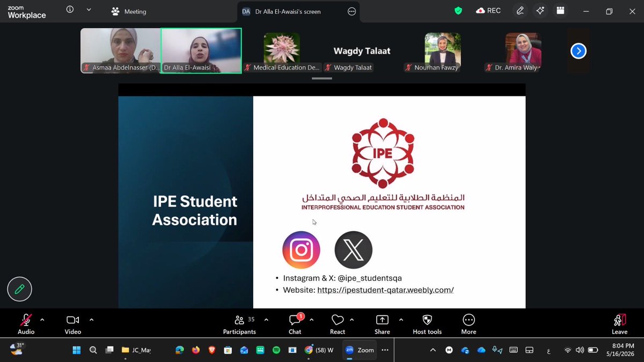Image resolution: width=644 pixels, height=362 pixels.
Task: Leave the meeting
Action: [x=620, y=324]
